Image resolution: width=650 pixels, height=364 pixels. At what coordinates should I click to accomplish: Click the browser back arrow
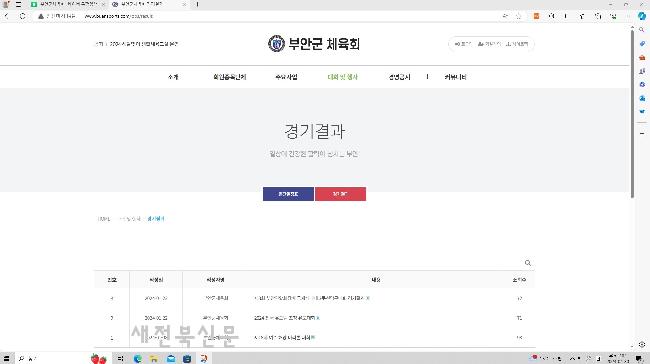pos(7,16)
